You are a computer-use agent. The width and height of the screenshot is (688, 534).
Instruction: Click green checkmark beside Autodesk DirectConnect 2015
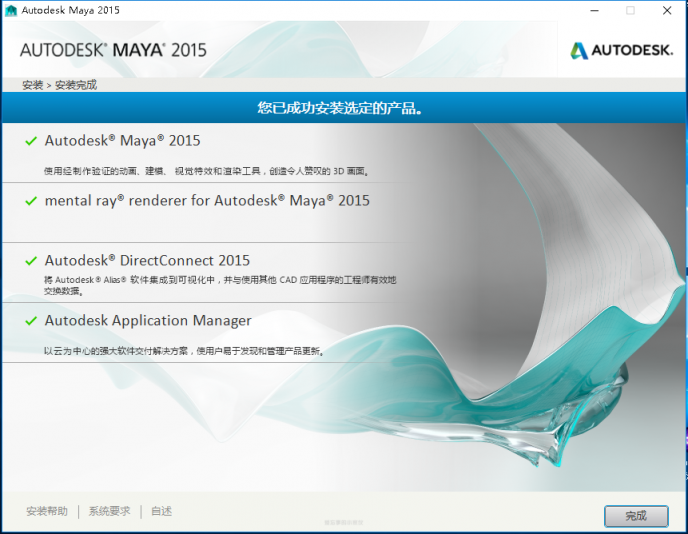pos(31,261)
